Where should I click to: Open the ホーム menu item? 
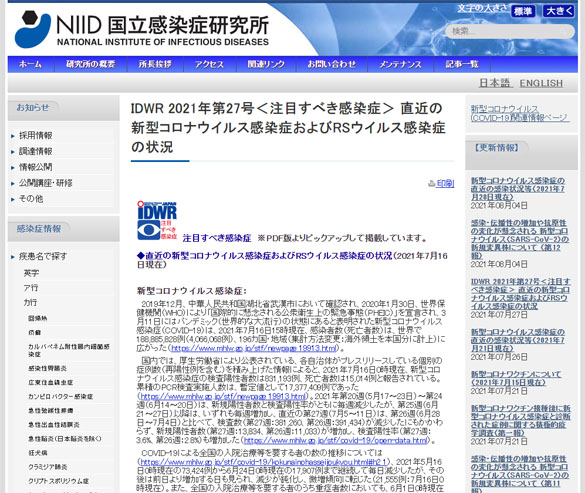point(31,64)
